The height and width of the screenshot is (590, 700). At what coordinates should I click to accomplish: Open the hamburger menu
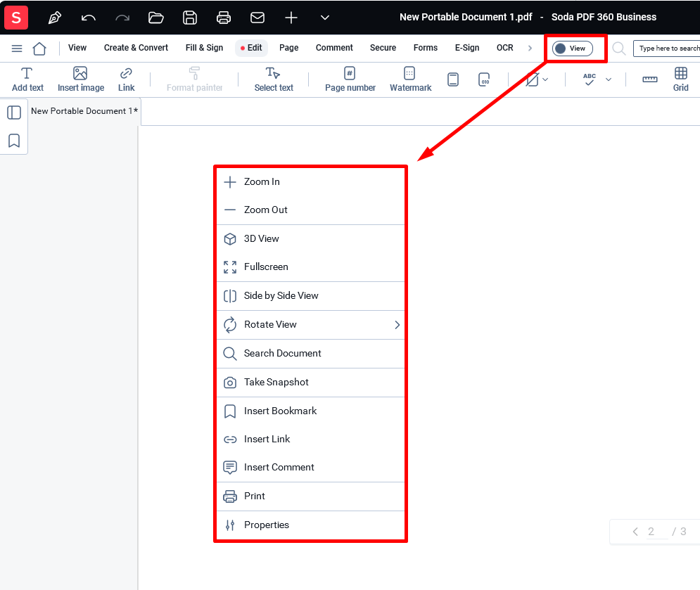(16, 49)
